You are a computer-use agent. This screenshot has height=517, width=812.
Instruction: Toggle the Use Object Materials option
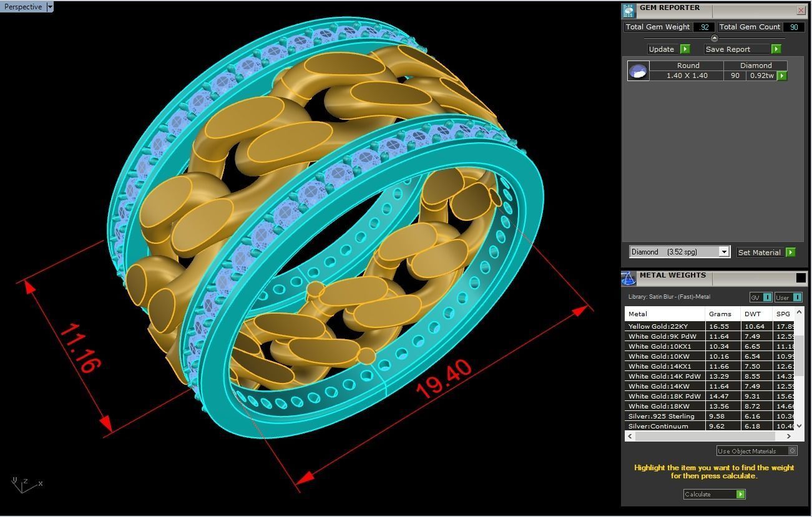click(756, 451)
